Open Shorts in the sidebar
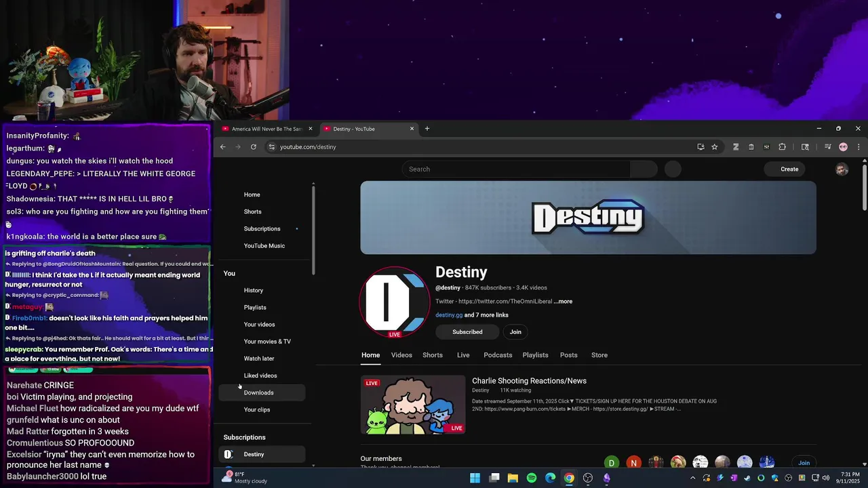Viewport: 868px width, 488px height. pos(262,211)
